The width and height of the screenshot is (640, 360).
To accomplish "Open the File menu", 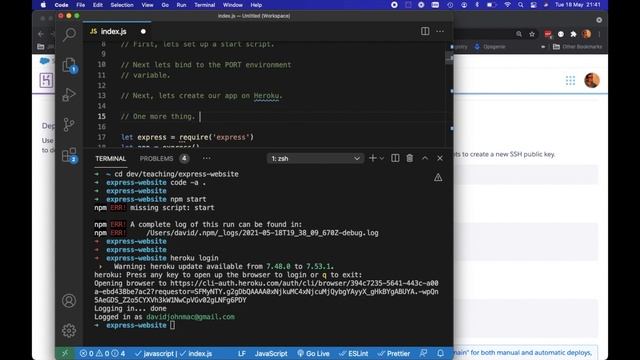I will click(x=81, y=5).
